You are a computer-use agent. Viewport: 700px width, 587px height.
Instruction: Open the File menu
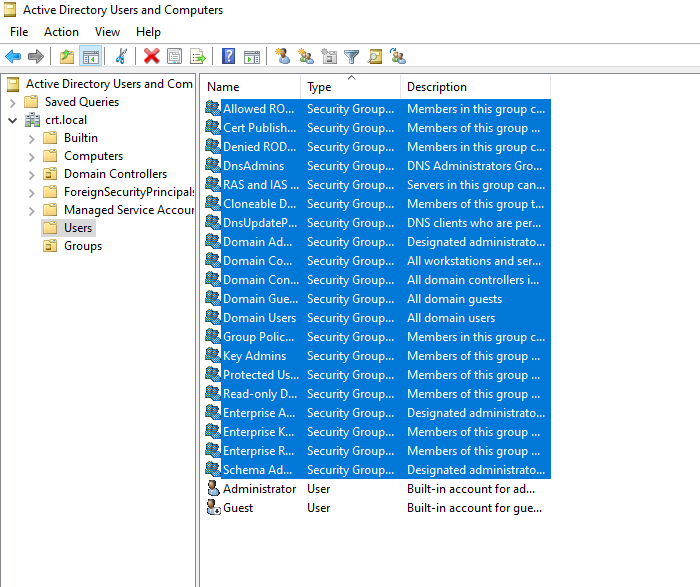pos(19,32)
